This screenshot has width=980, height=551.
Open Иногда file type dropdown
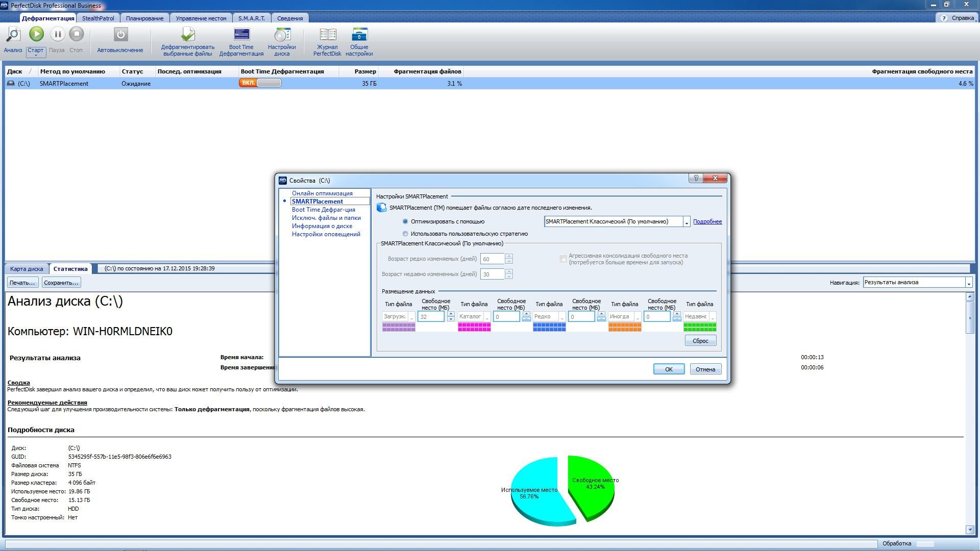(x=638, y=317)
